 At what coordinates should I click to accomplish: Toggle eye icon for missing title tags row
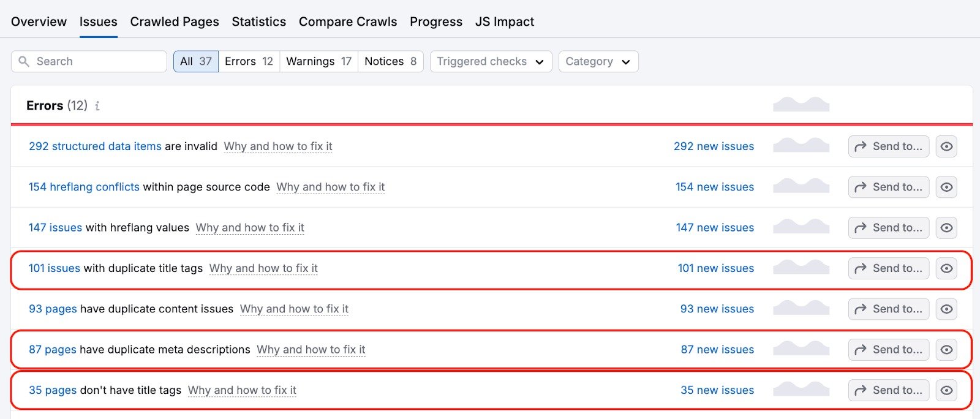click(946, 390)
